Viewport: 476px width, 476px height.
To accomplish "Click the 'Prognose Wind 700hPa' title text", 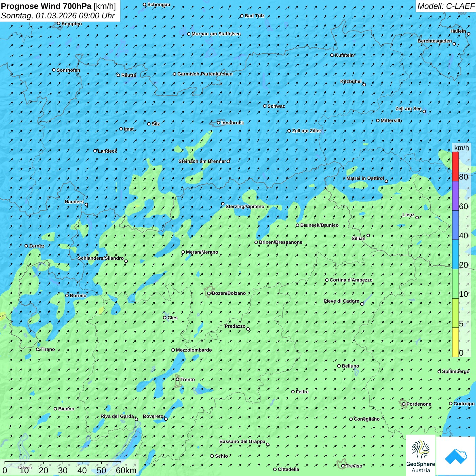I will [x=46, y=6].
